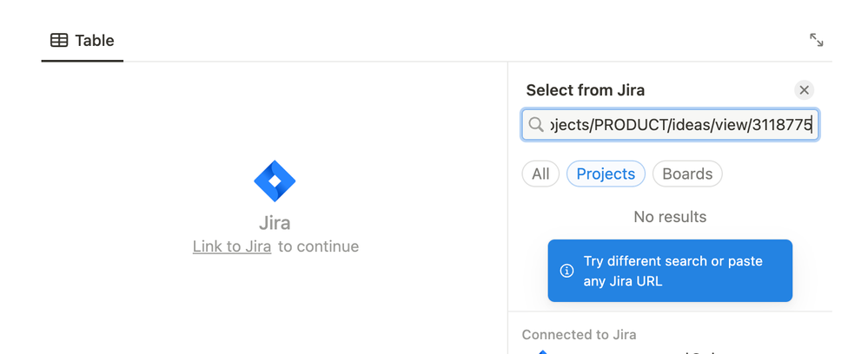Focus the Jira URL search field
Image resolution: width=868 pixels, height=354 pixels.
tap(670, 124)
